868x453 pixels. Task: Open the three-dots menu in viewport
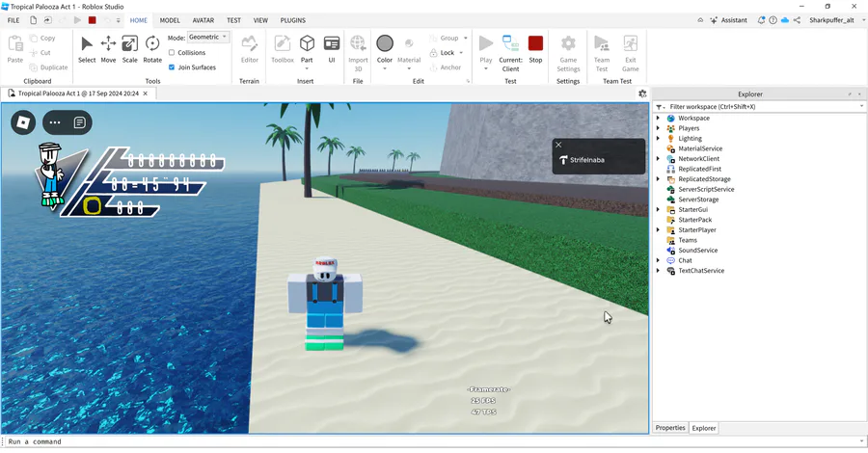tap(55, 122)
